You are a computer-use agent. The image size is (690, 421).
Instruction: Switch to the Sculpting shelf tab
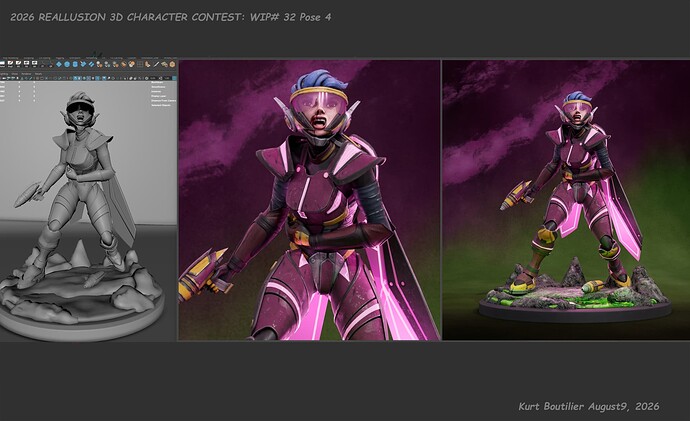pyautogui.click(x=29, y=58)
